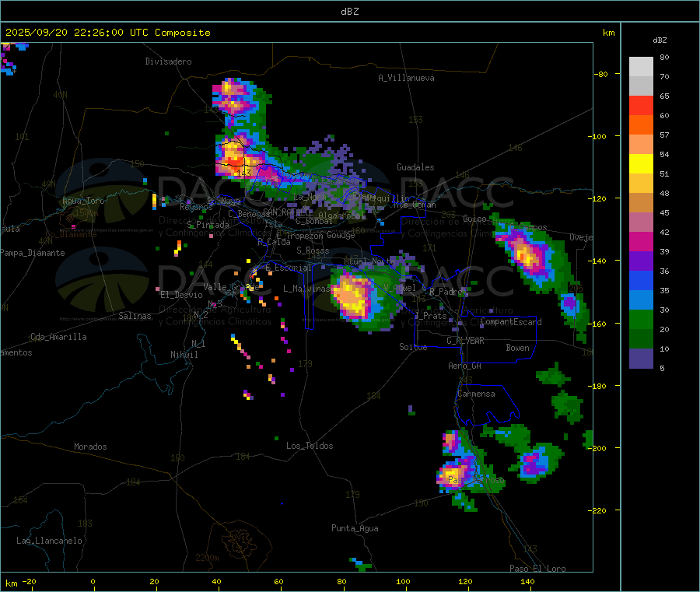The width and height of the screenshot is (700, 592).
Task: Select the purple 5 dBZ legend swatch
Action: click(641, 359)
